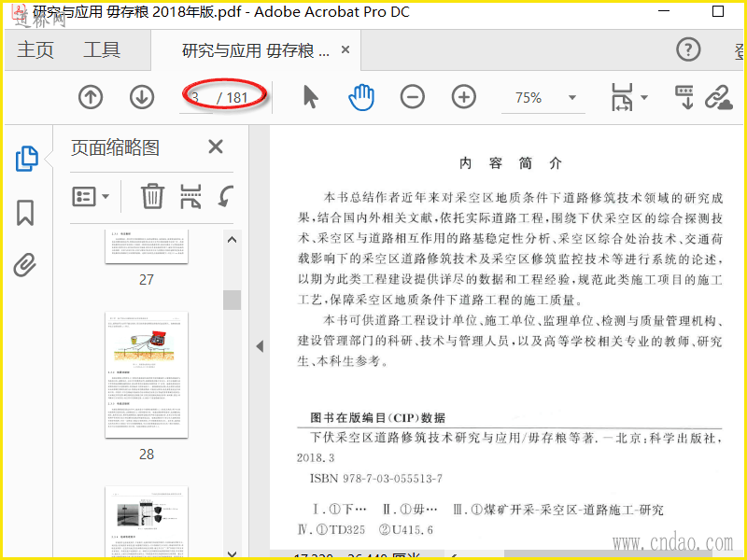Open the bookmarks panel icon
Screen dimensions: 747x560
click(25, 213)
